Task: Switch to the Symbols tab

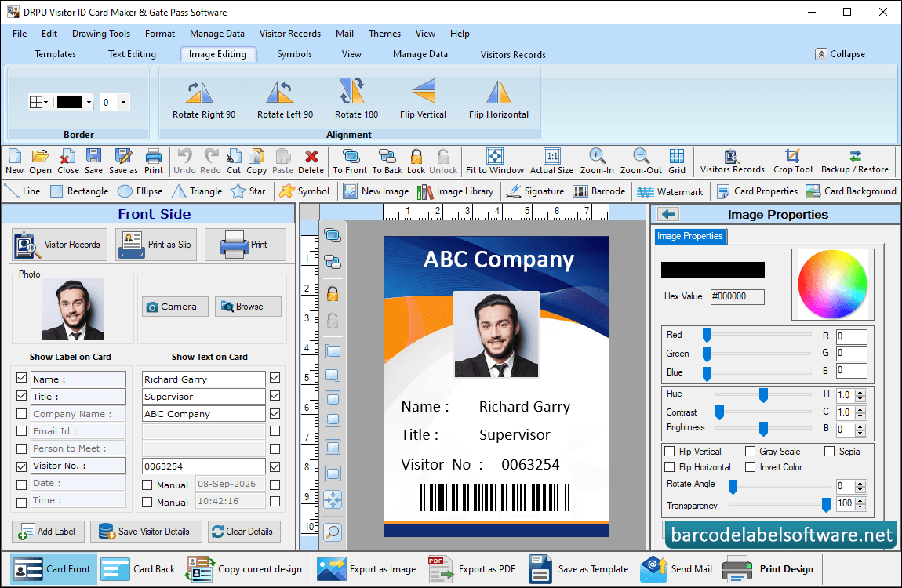Action: pos(295,54)
